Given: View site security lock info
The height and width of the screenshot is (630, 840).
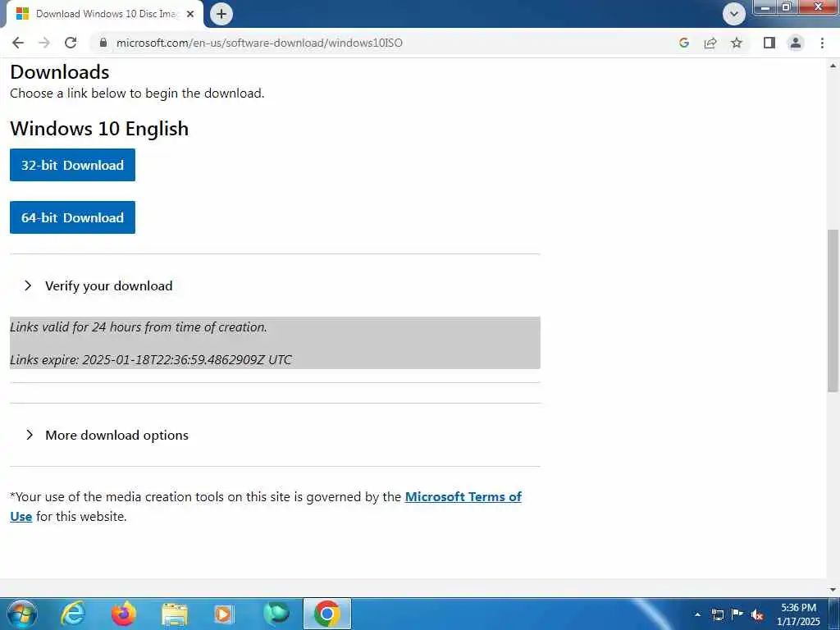Looking at the screenshot, I should (x=103, y=43).
